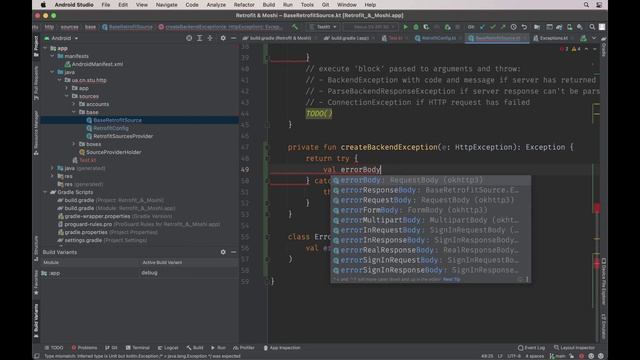Toggle the Resource Manager tool window
Viewport: 640px width, 360px height.
(x=36, y=133)
